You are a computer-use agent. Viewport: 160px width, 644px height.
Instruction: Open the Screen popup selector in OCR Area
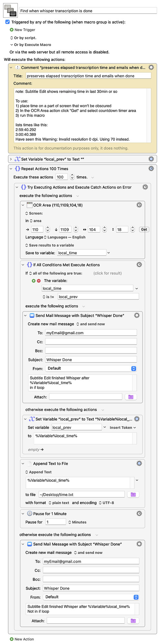coord(34,213)
